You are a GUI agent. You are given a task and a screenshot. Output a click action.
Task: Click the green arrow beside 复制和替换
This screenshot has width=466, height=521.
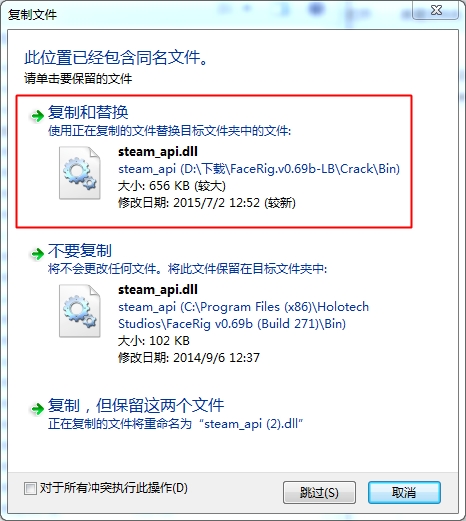(x=37, y=116)
